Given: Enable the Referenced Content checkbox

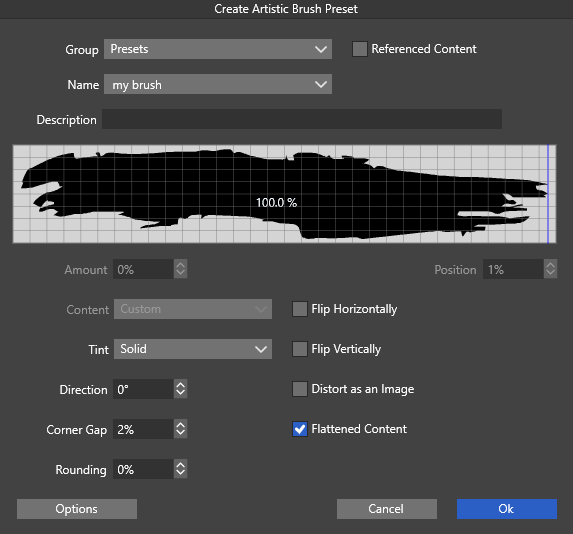Looking at the screenshot, I should pyautogui.click(x=360, y=49).
